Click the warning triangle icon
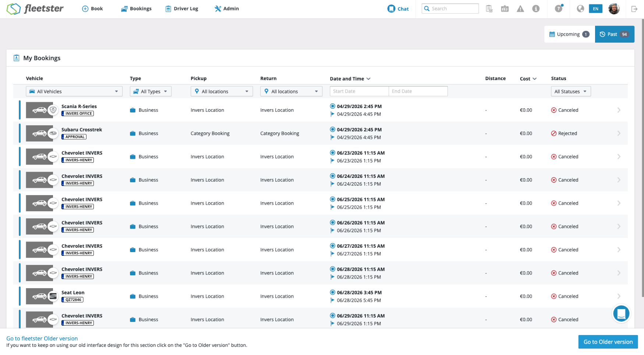644x355 pixels. click(x=520, y=9)
